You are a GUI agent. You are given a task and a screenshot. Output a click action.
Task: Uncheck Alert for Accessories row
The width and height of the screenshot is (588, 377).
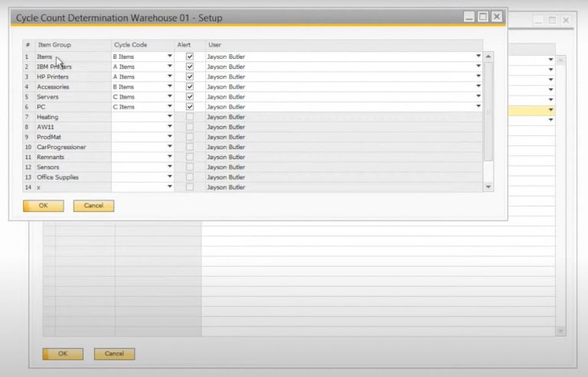coord(190,87)
